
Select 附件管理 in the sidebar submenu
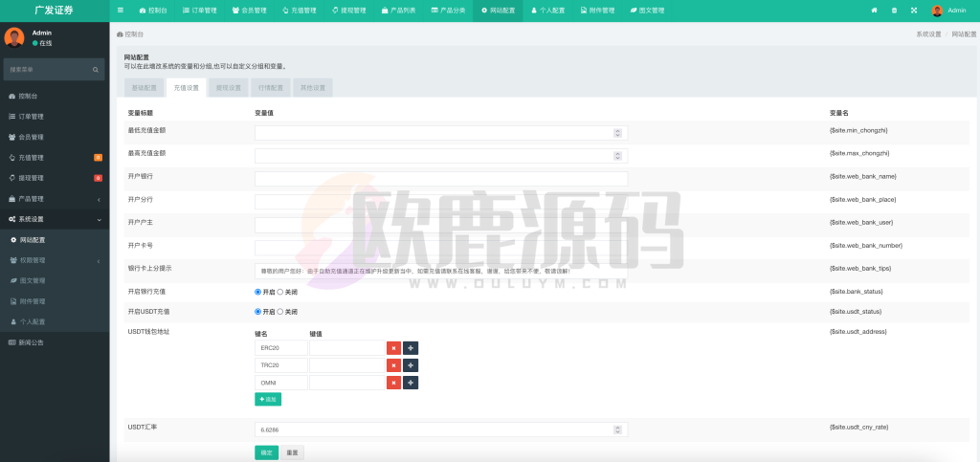[55, 301]
